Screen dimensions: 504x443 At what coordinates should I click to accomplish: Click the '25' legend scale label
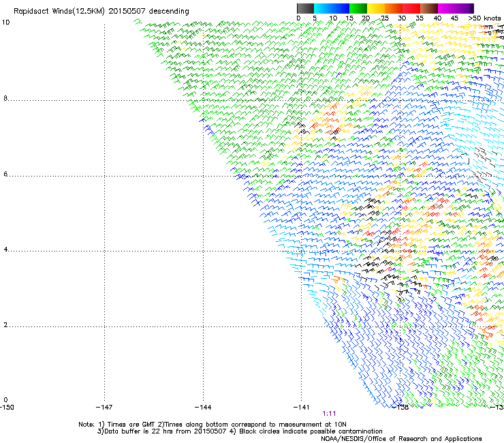pyautogui.click(x=384, y=18)
